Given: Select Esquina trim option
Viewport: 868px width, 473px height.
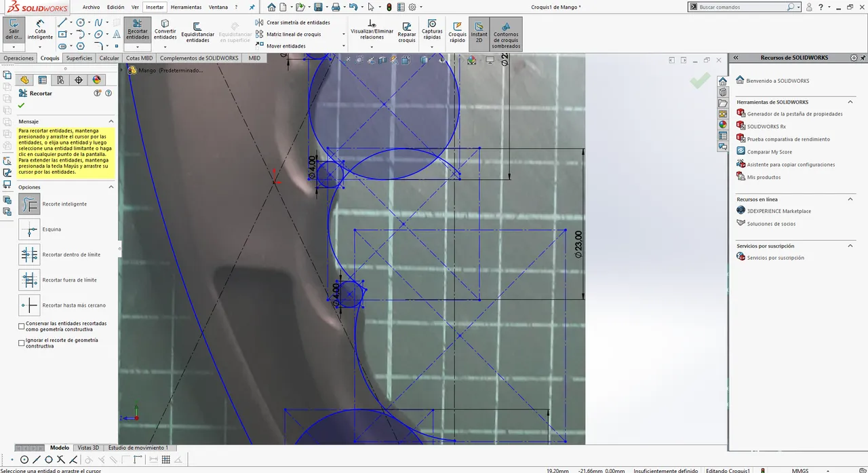Looking at the screenshot, I should 30,229.
